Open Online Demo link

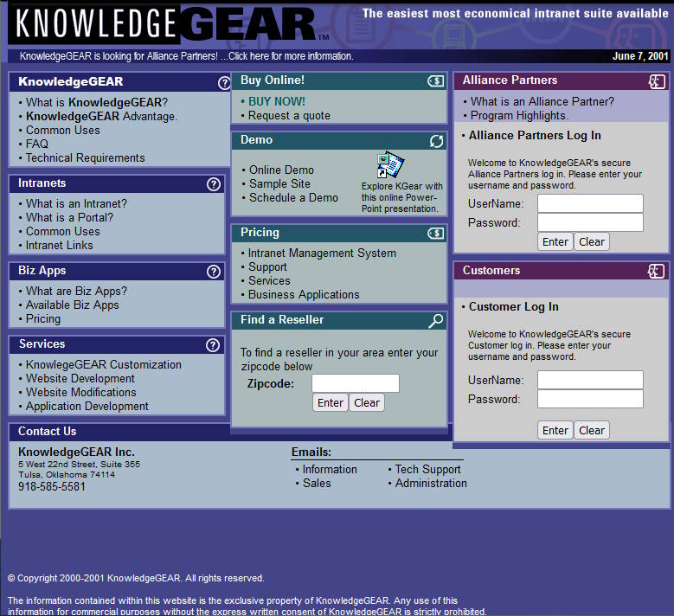click(281, 170)
